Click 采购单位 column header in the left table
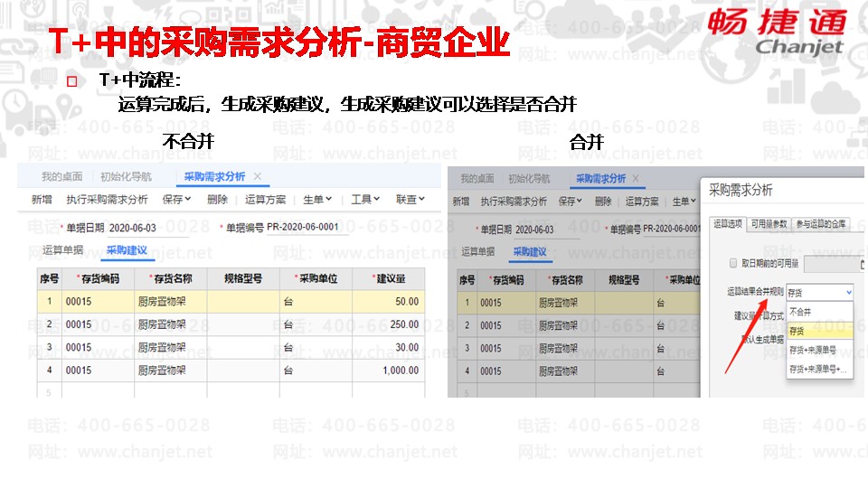Image resolution: width=868 pixels, height=488 pixels. pos(316,279)
